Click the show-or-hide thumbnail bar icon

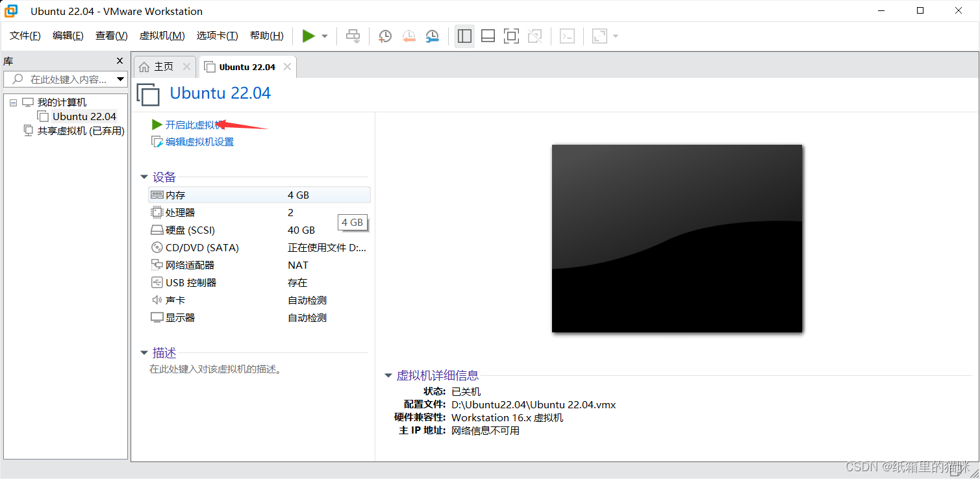pos(488,36)
